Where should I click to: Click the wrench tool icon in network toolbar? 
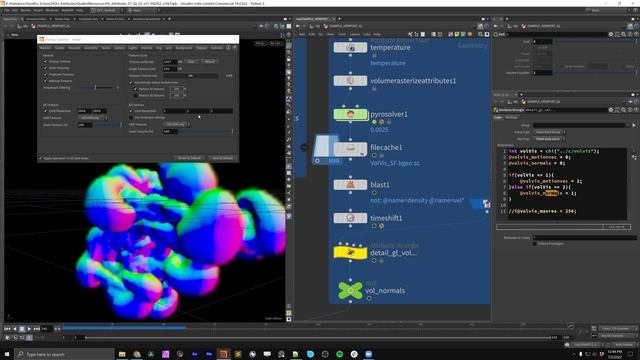point(410,34)
